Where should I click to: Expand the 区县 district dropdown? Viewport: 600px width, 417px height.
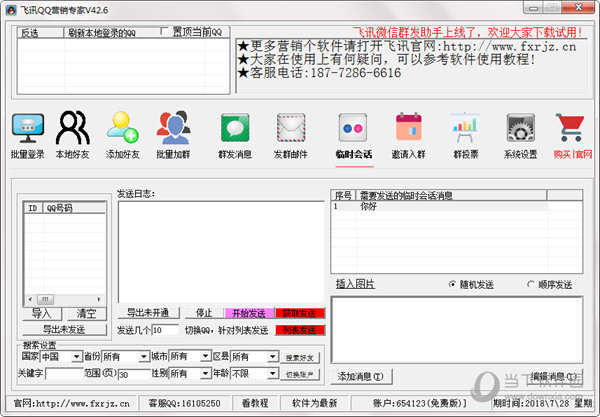point(272,357)
